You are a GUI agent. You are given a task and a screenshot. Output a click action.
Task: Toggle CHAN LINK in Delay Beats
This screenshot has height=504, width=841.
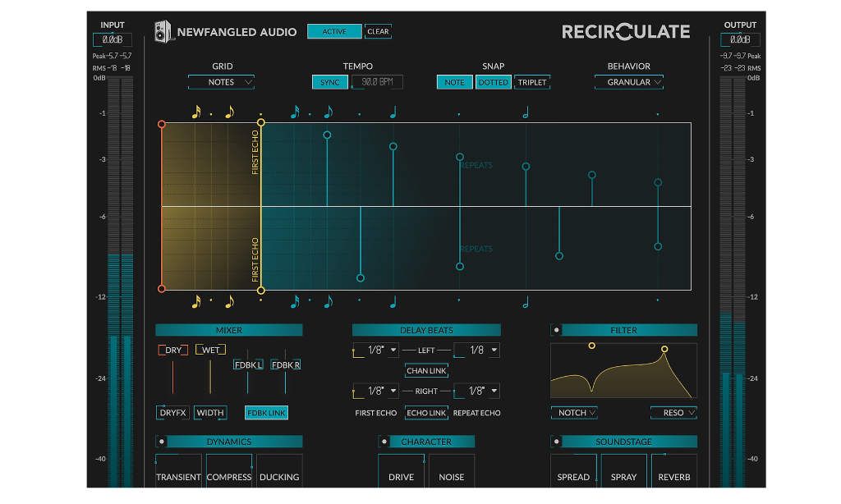click(x=426, y=370)
